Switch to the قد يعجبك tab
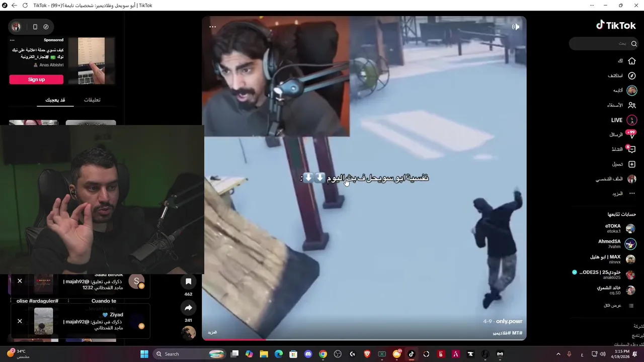This screenshot has height=362, width=644. pyautogui.click(x=55, y=100)
